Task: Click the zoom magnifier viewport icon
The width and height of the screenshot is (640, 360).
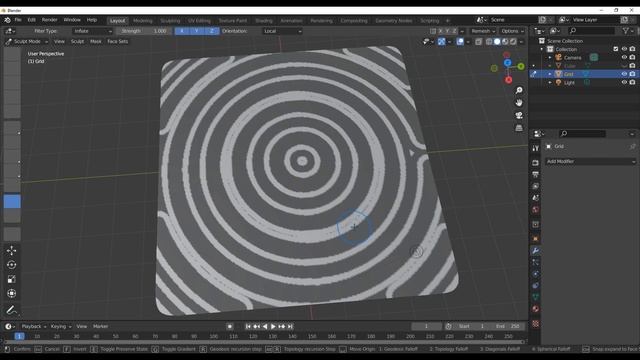Action: point(519,90)
